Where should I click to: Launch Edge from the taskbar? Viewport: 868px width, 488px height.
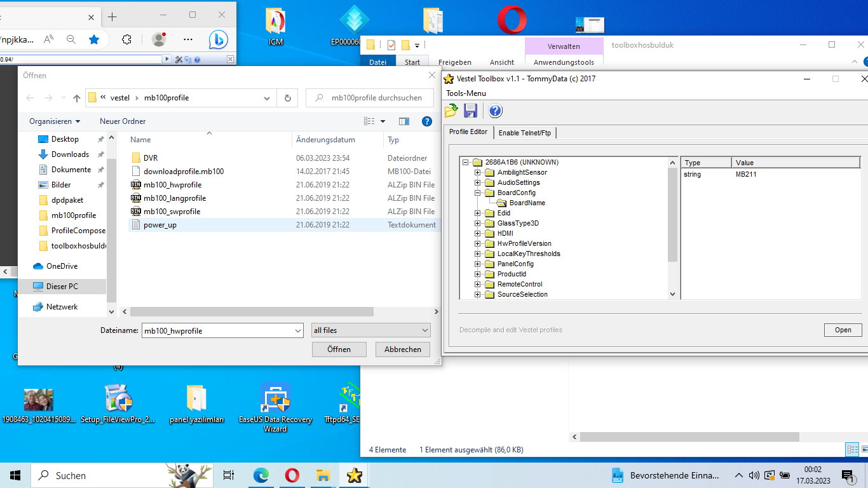(261, 475)
